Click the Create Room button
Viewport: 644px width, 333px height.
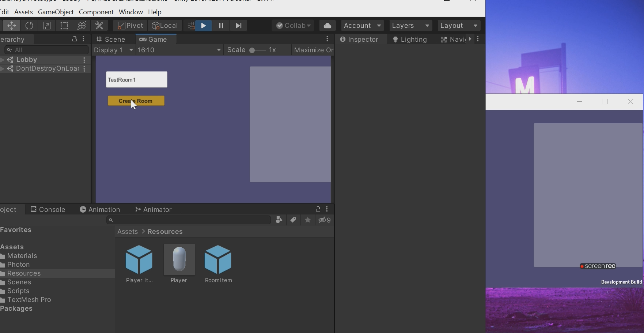136,101
